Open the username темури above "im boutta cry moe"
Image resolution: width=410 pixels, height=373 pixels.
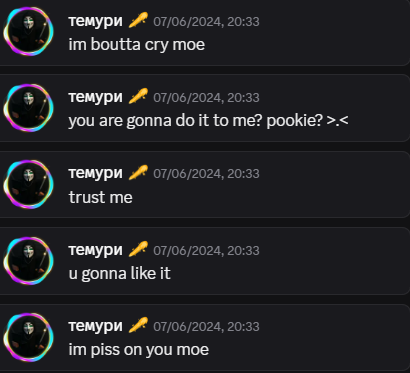(96, 22)
